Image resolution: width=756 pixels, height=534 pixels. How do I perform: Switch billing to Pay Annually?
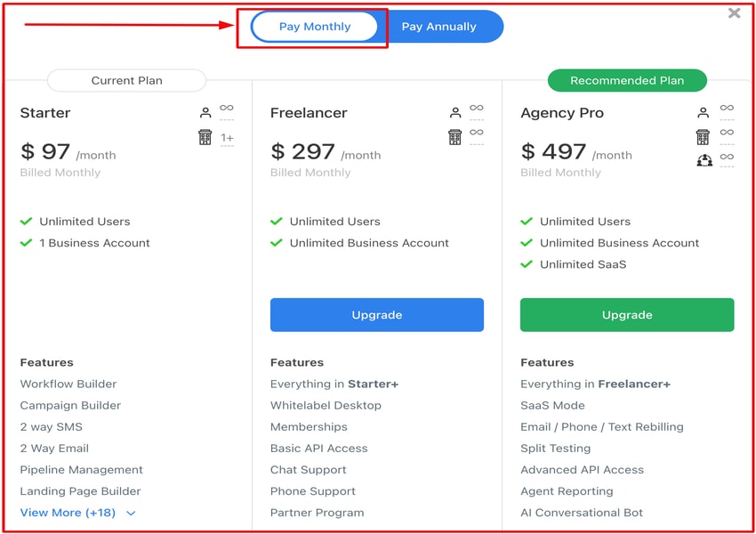tap(439, 27)
